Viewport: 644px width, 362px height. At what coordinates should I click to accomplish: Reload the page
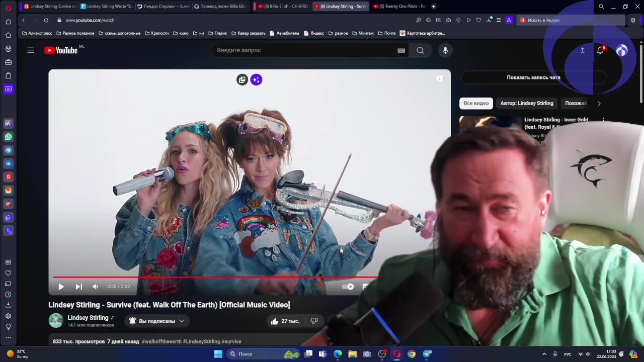pyautogui.click(x=46, y=20)
